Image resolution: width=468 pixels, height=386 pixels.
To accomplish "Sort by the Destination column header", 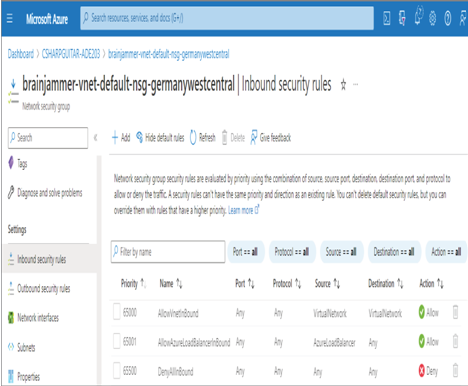I will [x=386, y=283].
